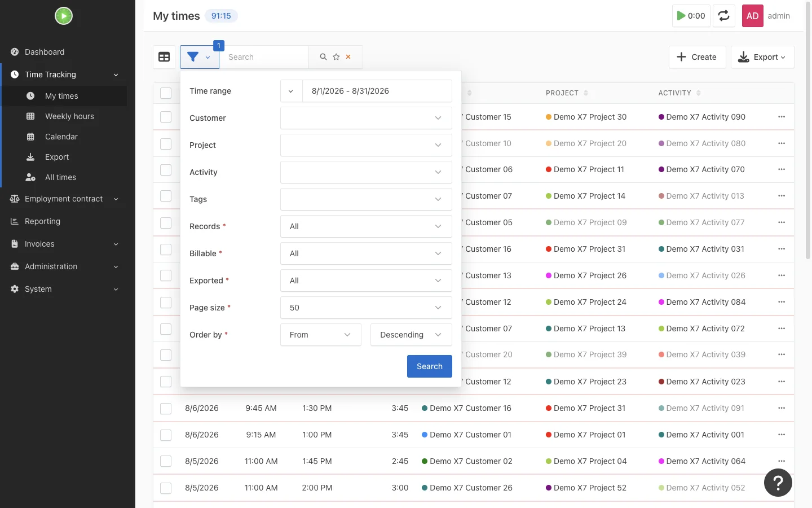Save the search as favorite with the star

336,57
